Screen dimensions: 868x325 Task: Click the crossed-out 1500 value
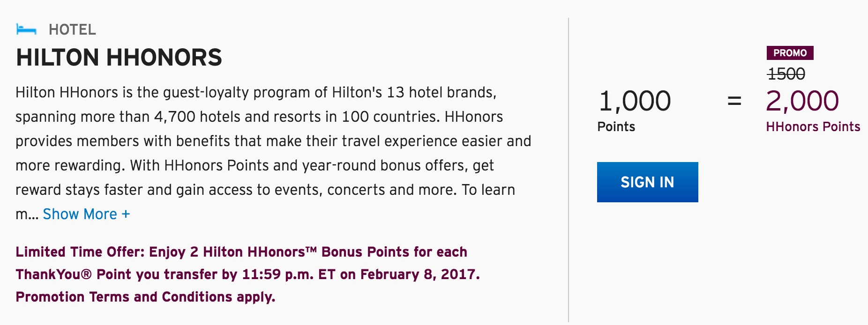[x=786, y=74]
